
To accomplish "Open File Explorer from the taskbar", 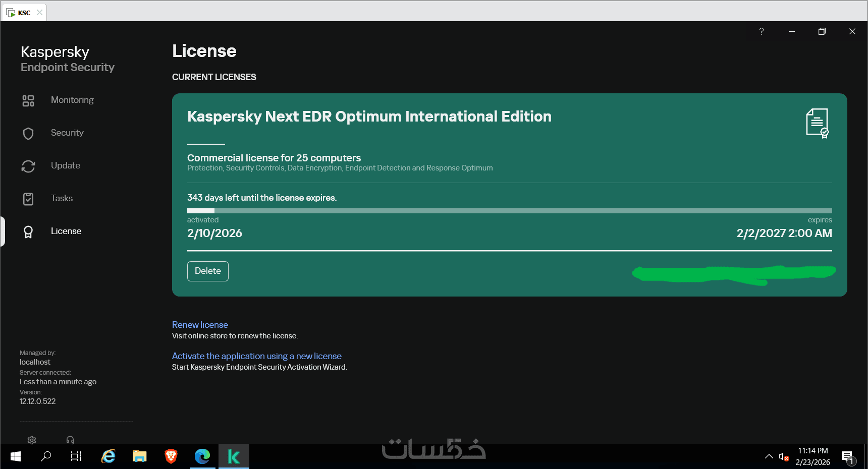I will click(139, 456).
